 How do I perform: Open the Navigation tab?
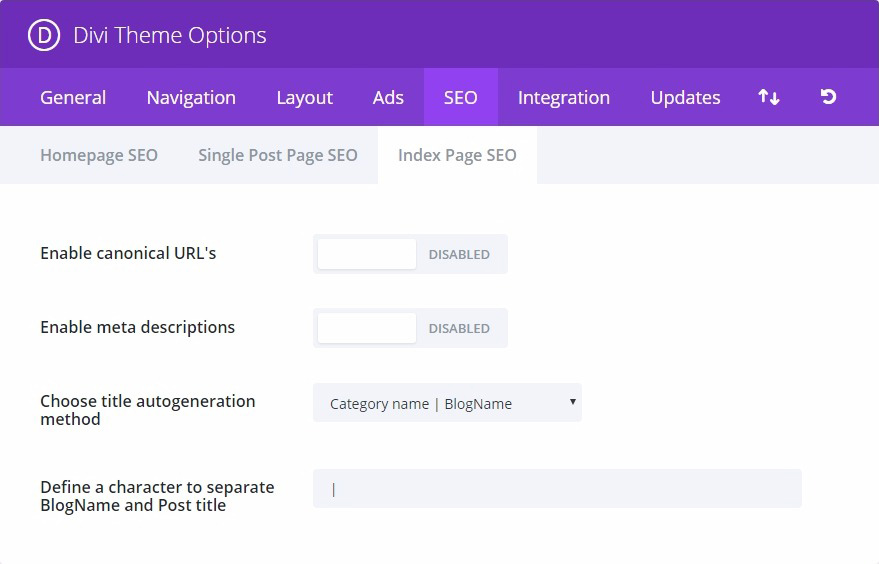click(x=191, y=98)
